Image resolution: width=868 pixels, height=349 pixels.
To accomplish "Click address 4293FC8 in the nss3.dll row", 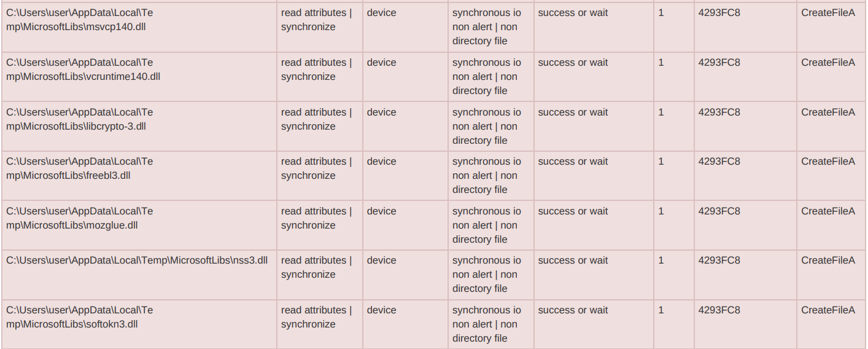I will click(719, 261).
